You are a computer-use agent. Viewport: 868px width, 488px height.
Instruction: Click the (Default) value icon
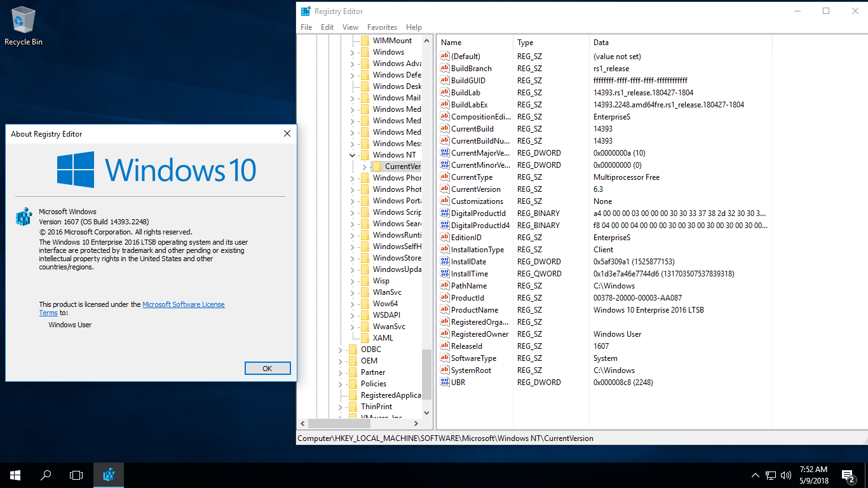point(445,57)
